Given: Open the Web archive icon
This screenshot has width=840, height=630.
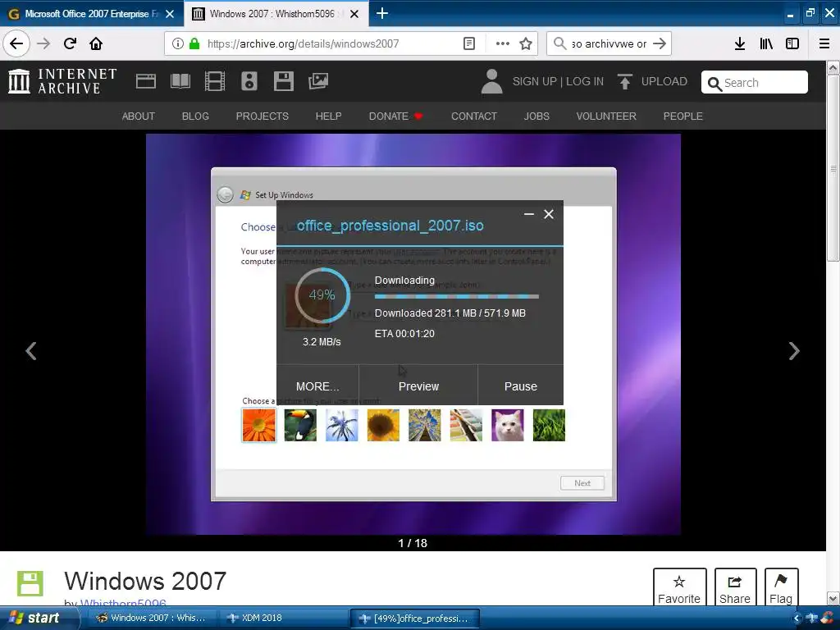Looking at the screenshot, I should (x=146, y=81).
